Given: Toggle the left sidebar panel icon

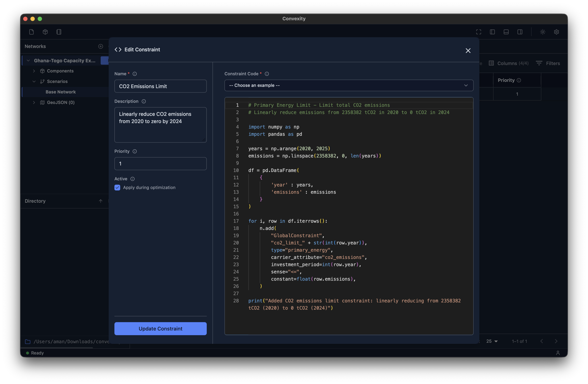Looking at the screenshot, I should (x=492, y=32).
